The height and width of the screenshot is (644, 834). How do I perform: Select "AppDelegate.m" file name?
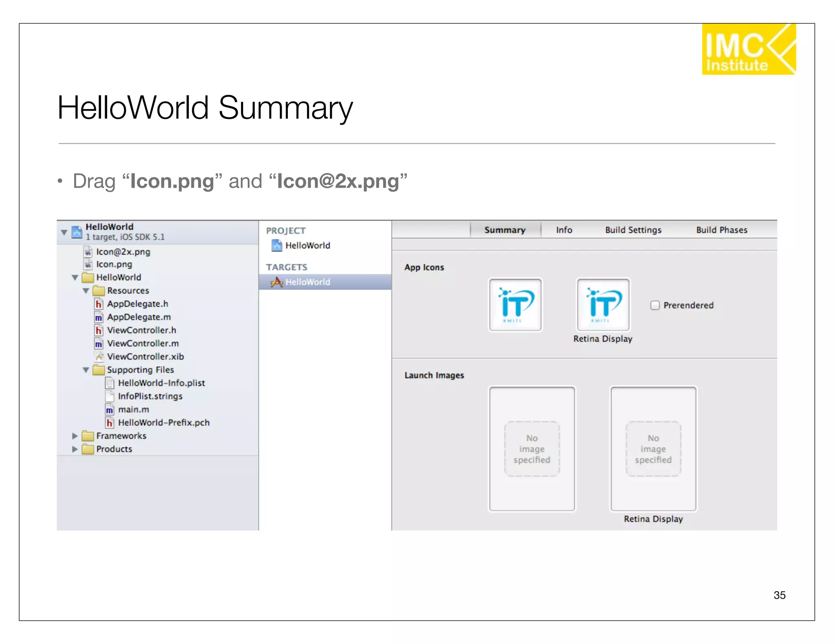pyautogui.click(x=139, y=317)
